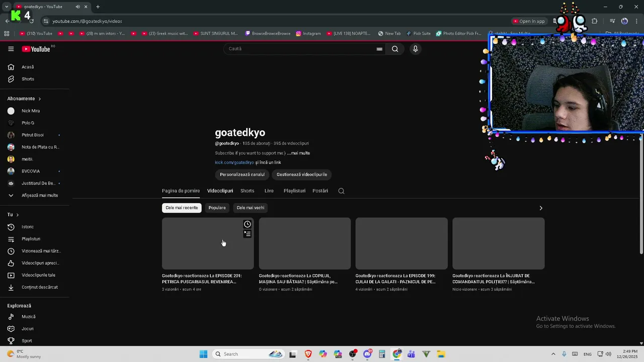Switch to Live tab
Image resolution: width=644 pixels, height=362 pixels.
[x=269, y=191]
